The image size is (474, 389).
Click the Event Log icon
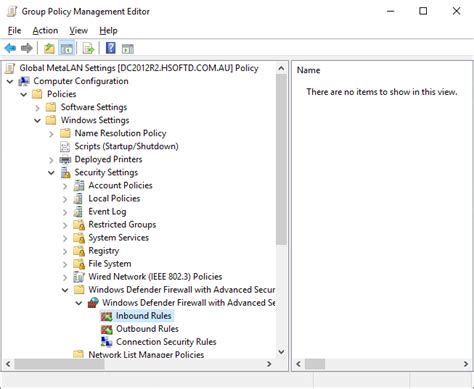point(79,212)
